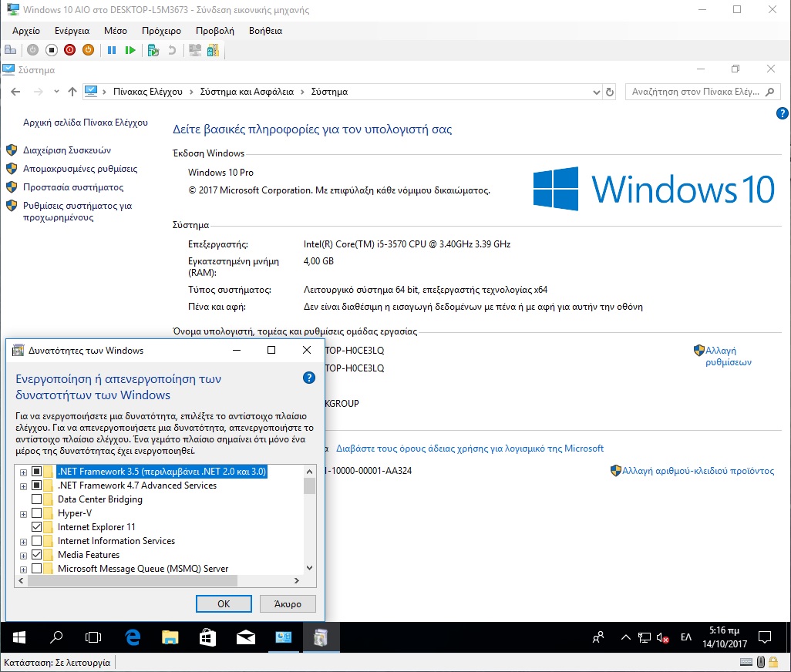Image resolution: width=791 pixels, height=672 pixels.
Task: Go up one level in Control Panel
Action: pos(72,92)
